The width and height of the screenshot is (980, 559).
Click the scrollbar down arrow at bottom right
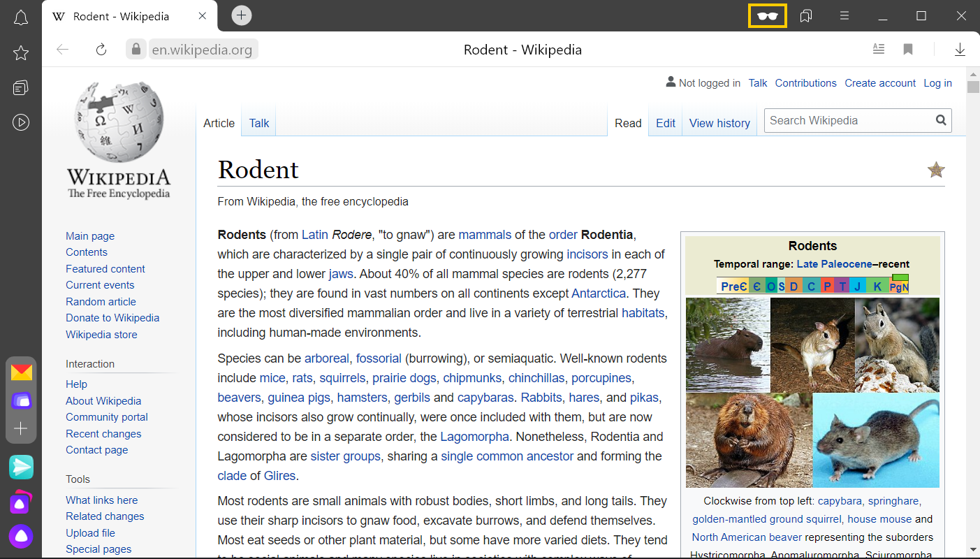[973, 551]
